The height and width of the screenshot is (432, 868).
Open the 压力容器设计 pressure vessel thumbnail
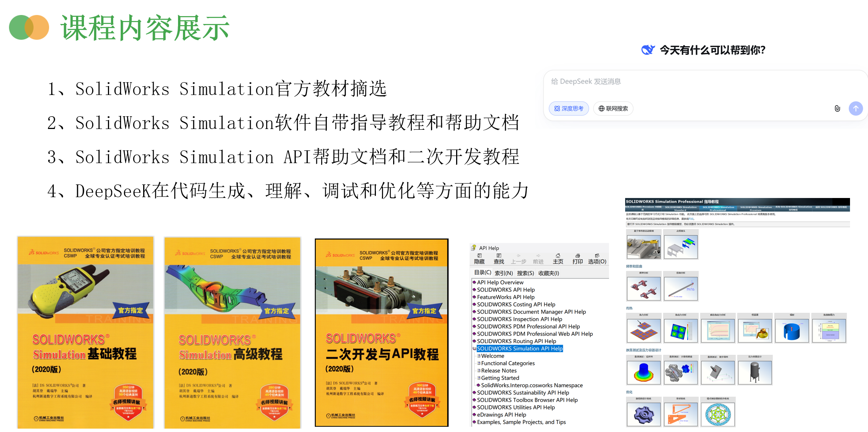point(755,372)
